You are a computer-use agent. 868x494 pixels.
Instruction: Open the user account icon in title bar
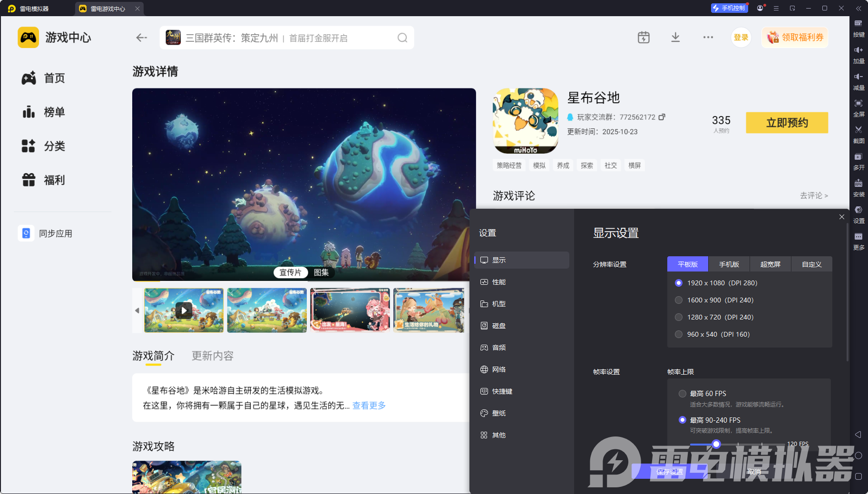pyautogui.click(x=760, y=8)
